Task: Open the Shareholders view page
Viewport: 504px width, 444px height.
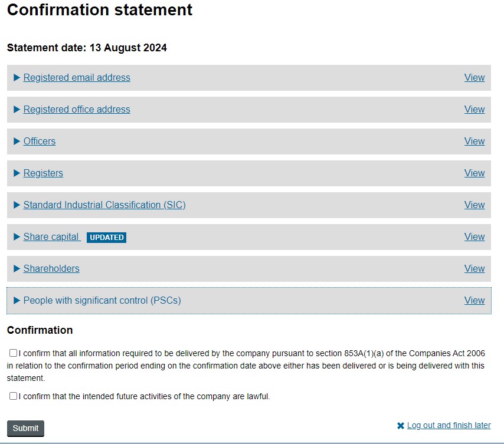Action: point(474,268)
